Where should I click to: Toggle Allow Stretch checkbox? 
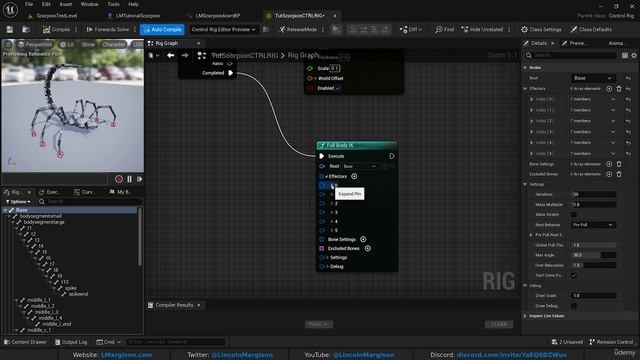pyautogui.click(x=574, y=214)
